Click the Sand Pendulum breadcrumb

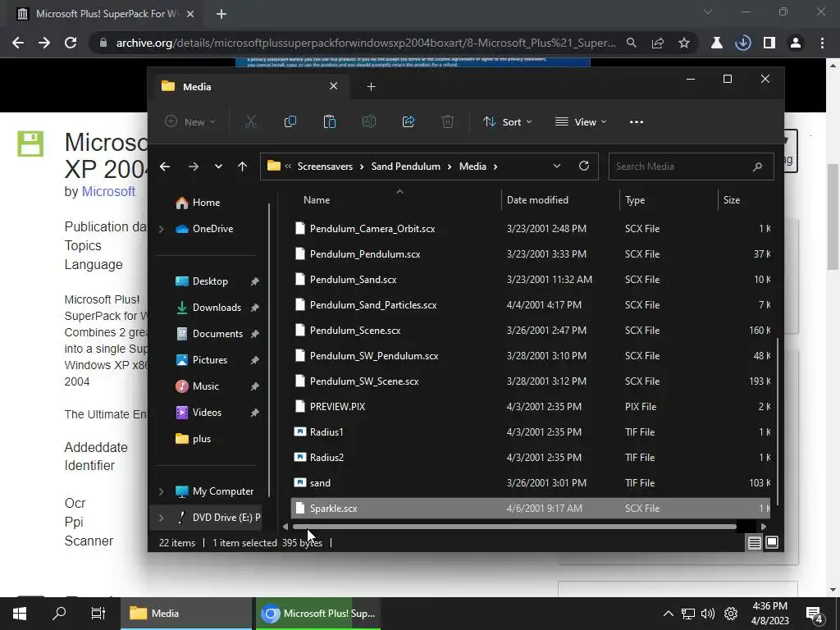tap(405, 167)
